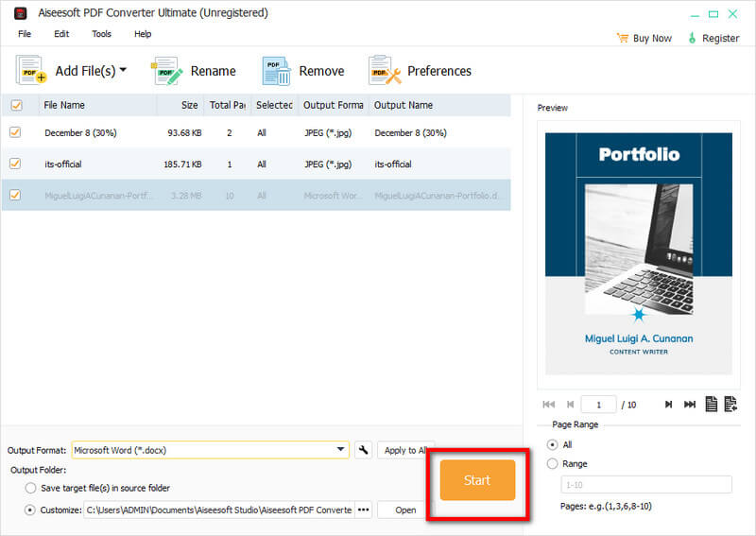Select the its-official file name

(x=63, y=164)
